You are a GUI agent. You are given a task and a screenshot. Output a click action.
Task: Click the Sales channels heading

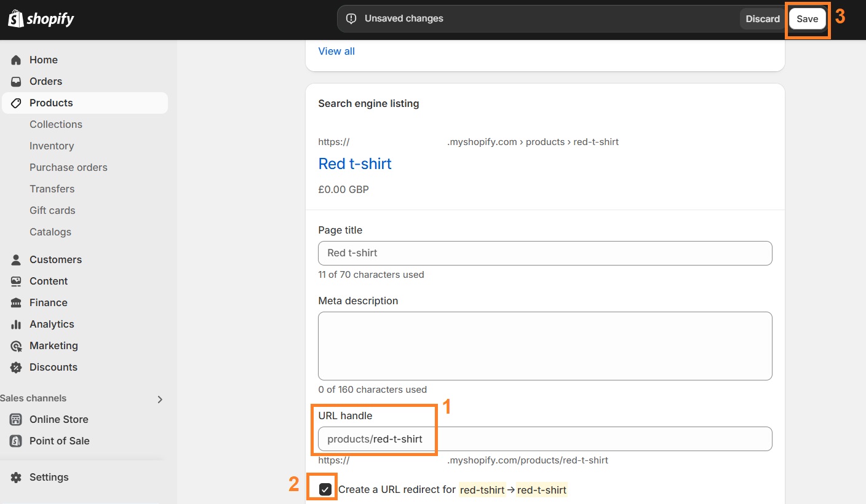(x=33, y=398)
